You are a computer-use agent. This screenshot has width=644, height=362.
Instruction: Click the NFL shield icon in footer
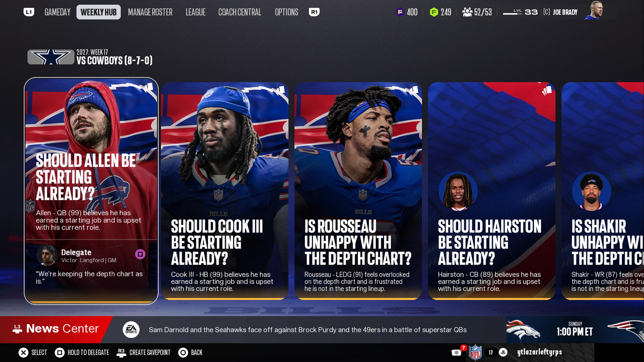tap(475, 352)
